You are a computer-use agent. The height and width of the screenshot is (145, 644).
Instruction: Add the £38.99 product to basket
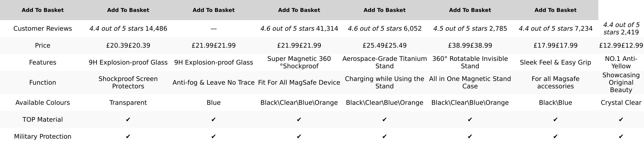470,10
